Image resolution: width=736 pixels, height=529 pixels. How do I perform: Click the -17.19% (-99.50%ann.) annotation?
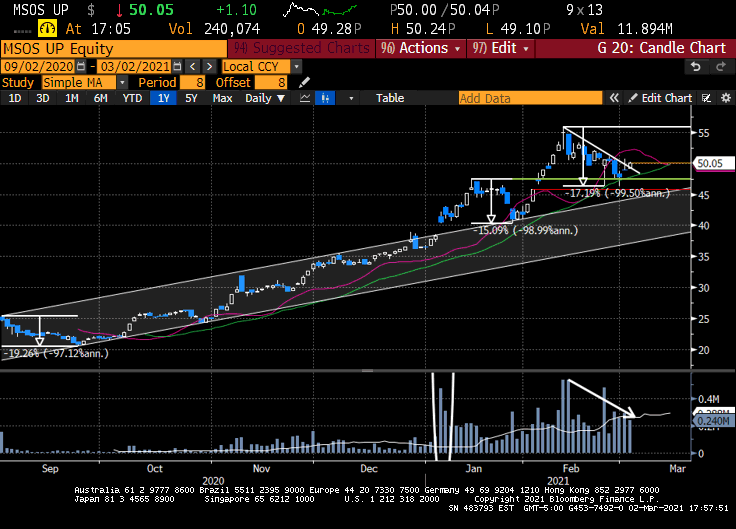pos(617,193)
